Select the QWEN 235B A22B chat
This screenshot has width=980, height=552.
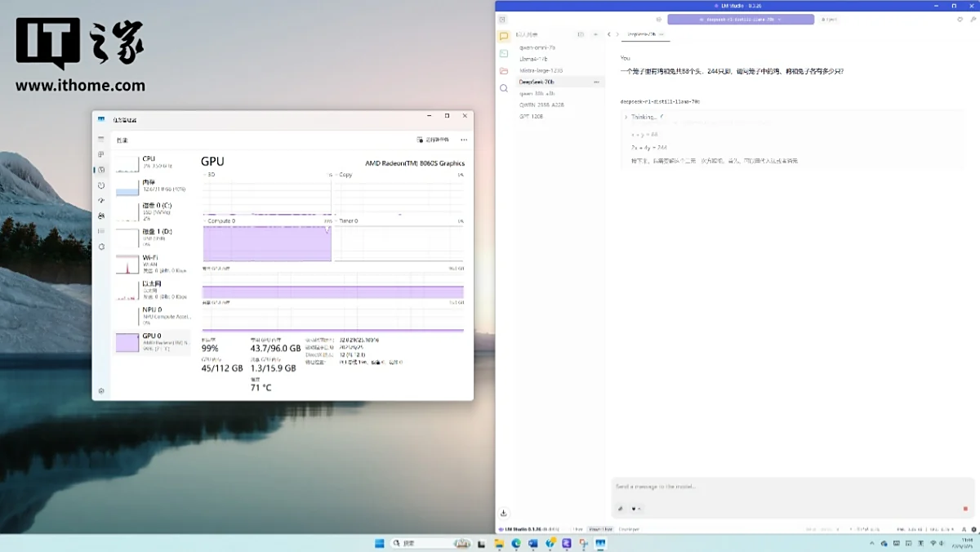(x=541, y=105)
